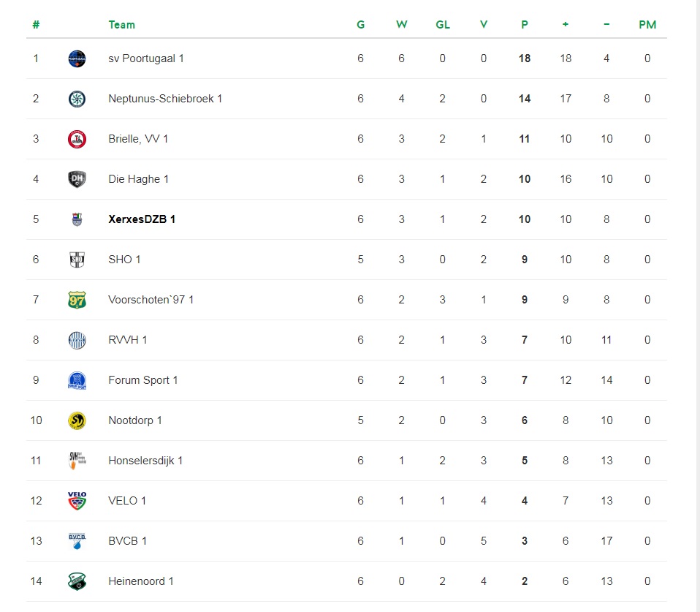Click the Voorschoten'97 green badge
Screen dimensions: 700x612
77,300
